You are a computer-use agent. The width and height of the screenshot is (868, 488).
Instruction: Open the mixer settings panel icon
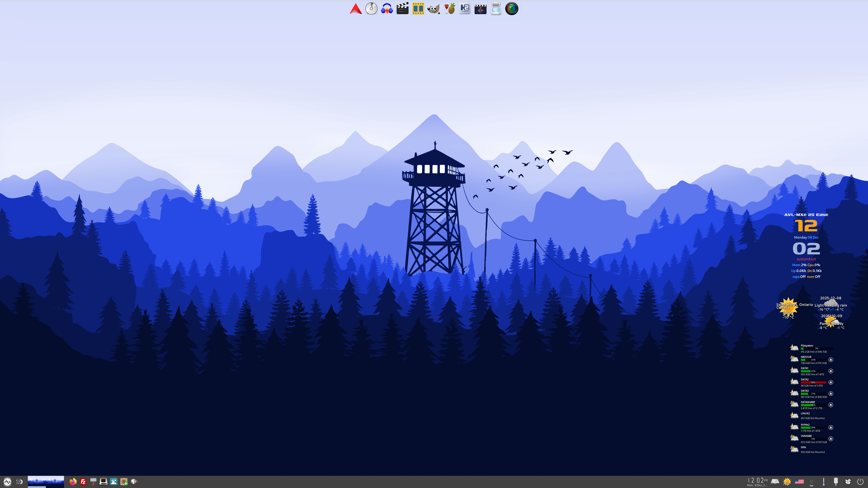tap(19, 482)
